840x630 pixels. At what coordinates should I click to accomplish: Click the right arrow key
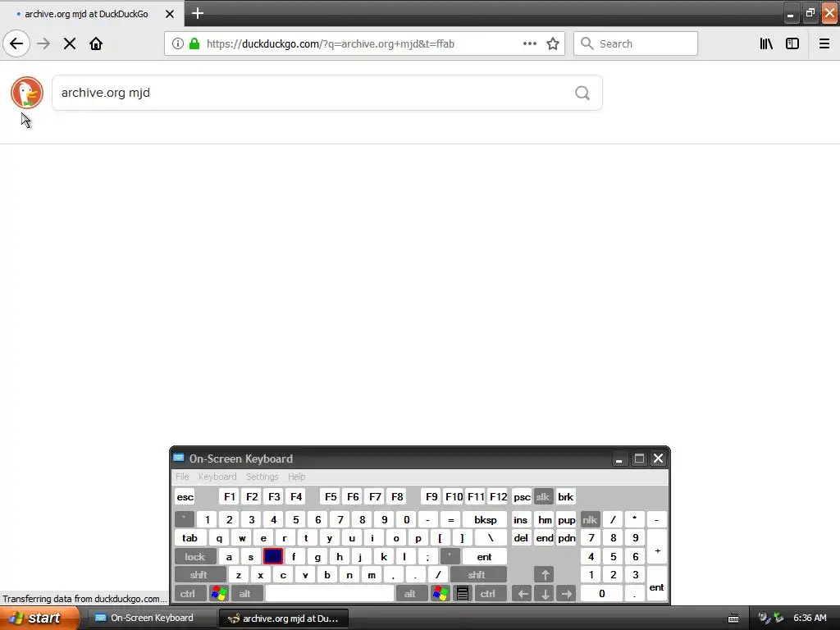(x=567, y=594)
